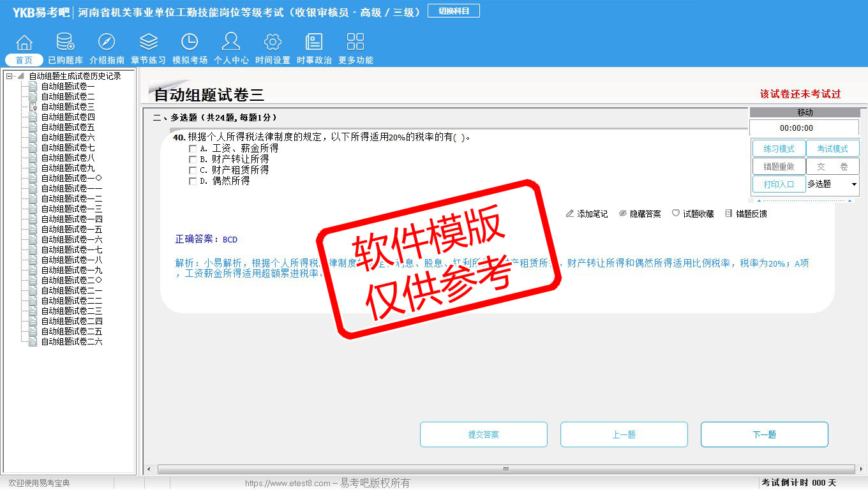Click document icon of 自动组题试卷一
Viewport: 868px width, 490px height.
(x=33, y=86)
